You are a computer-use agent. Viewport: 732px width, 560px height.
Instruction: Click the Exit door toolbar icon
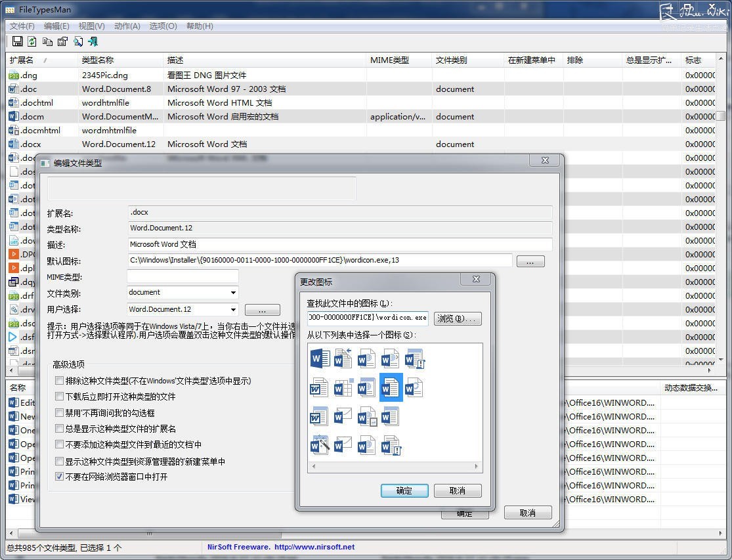93,41
